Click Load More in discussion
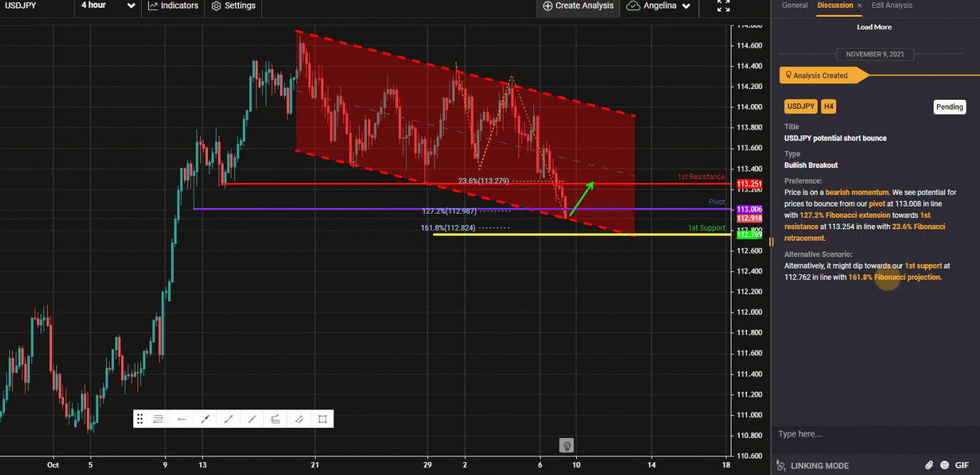 click(874, 27)
